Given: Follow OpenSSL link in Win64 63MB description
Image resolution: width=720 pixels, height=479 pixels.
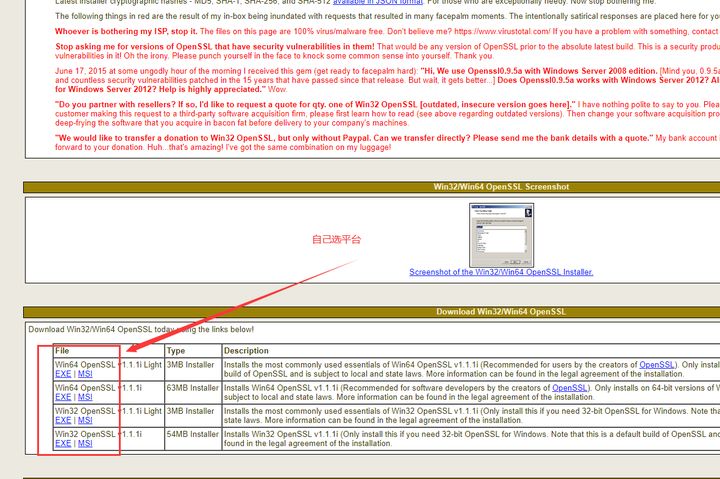Looking at the screenshot, I should (569, 388).
